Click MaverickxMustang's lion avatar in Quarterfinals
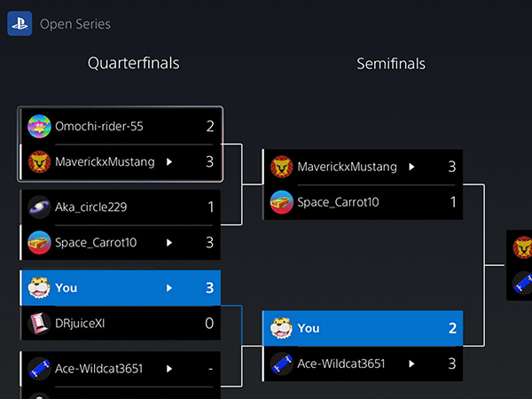The height and width of the screenshot is (399, 532). click(39, 162)
